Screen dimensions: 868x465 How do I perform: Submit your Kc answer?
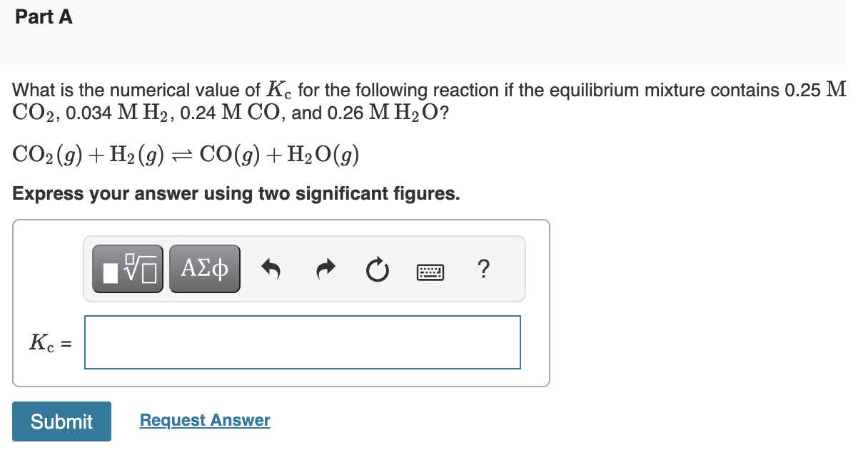(61, 421)
